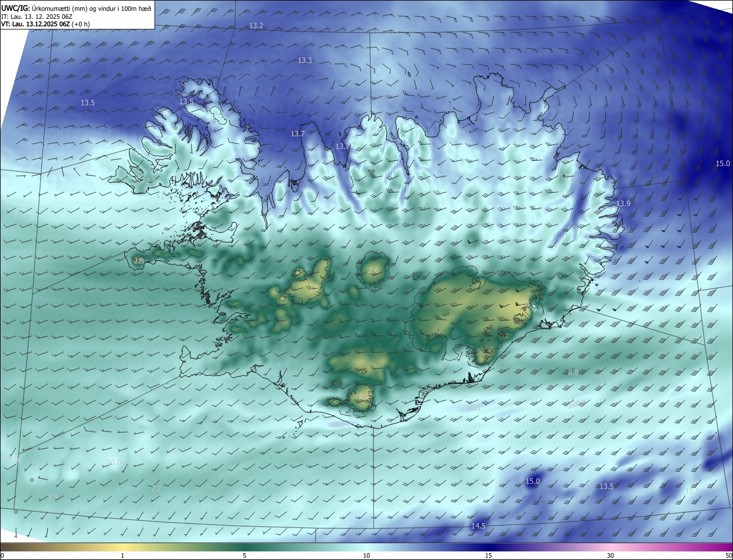Click the 2.9 value on Snæfellsnes peninsula
This screenshot has width=733, height=560.
pyautogui.click(x=139, y=261)
